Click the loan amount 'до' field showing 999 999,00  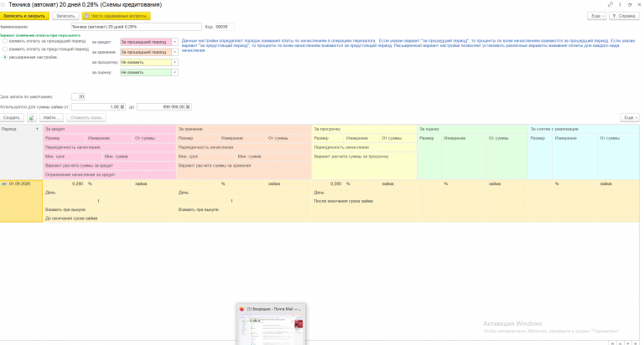(161, 107)
